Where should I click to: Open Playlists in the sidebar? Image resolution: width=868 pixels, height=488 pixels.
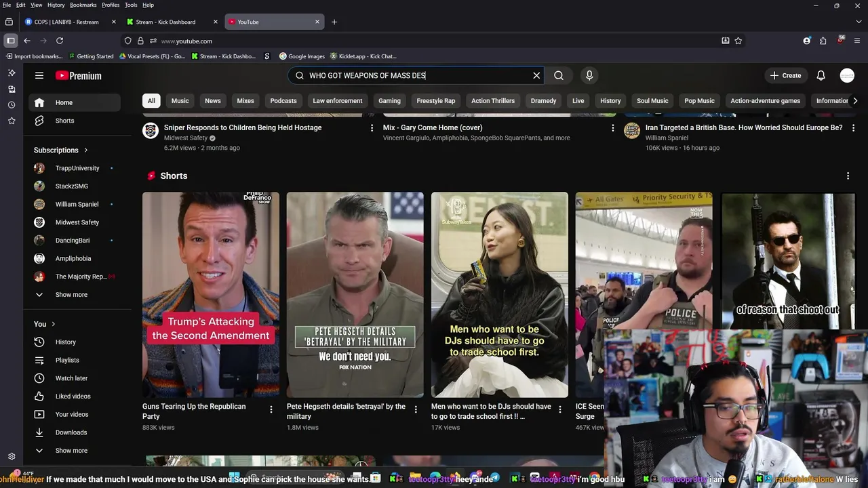coord(75,360)
